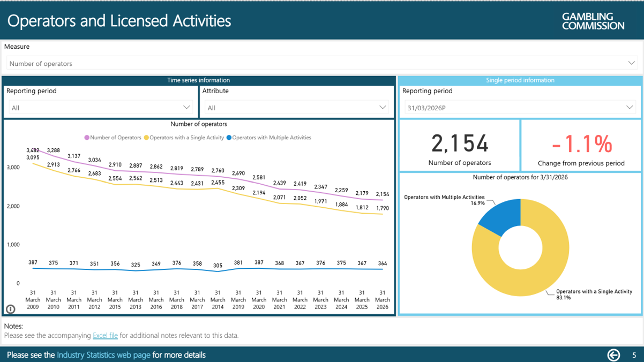This screenshot has height=362, width=644.
Task: Click the 2,683 data label
Action: (94, 174)
